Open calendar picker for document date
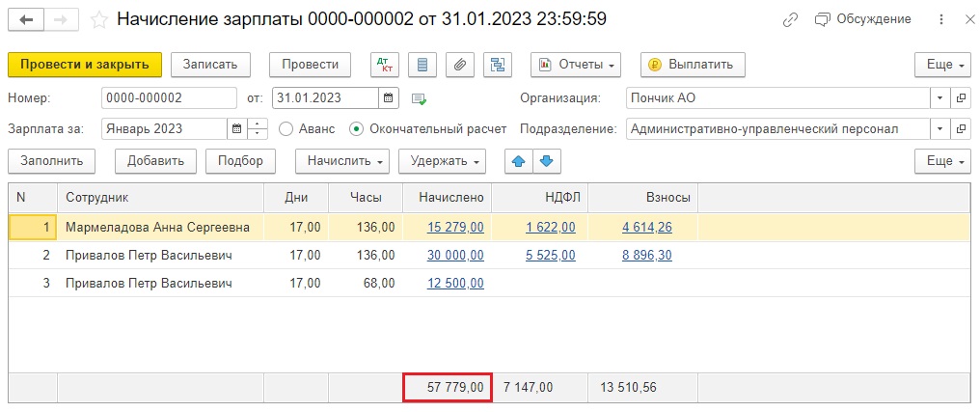Screen dimensions: 980x412 click(388, 97)
